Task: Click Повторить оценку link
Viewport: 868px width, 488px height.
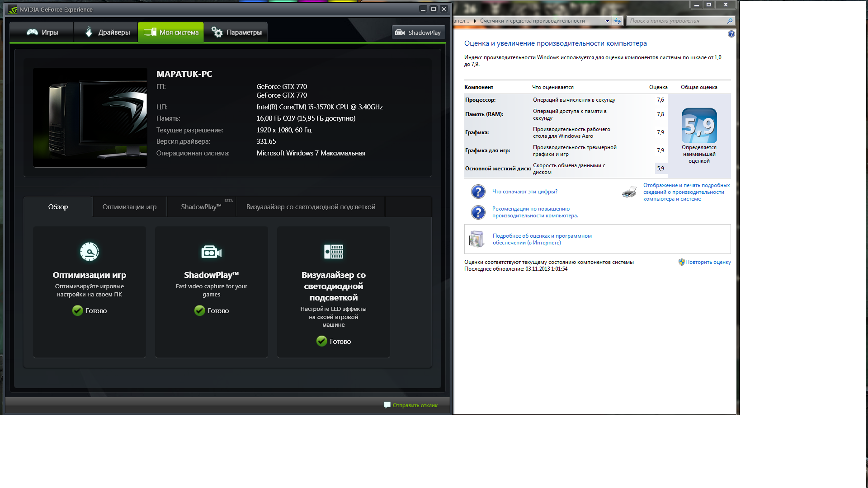Action: 708,262
